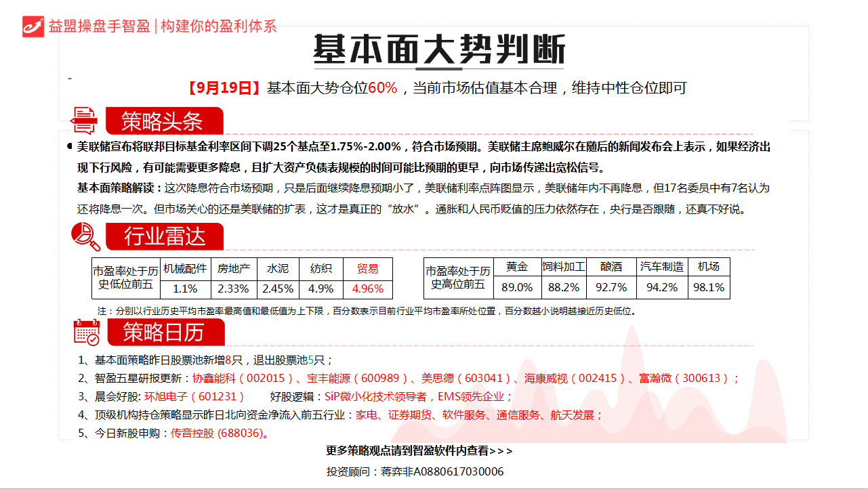
Task: Click the calendar icon beside 策略日历
Action: [86, 332]
